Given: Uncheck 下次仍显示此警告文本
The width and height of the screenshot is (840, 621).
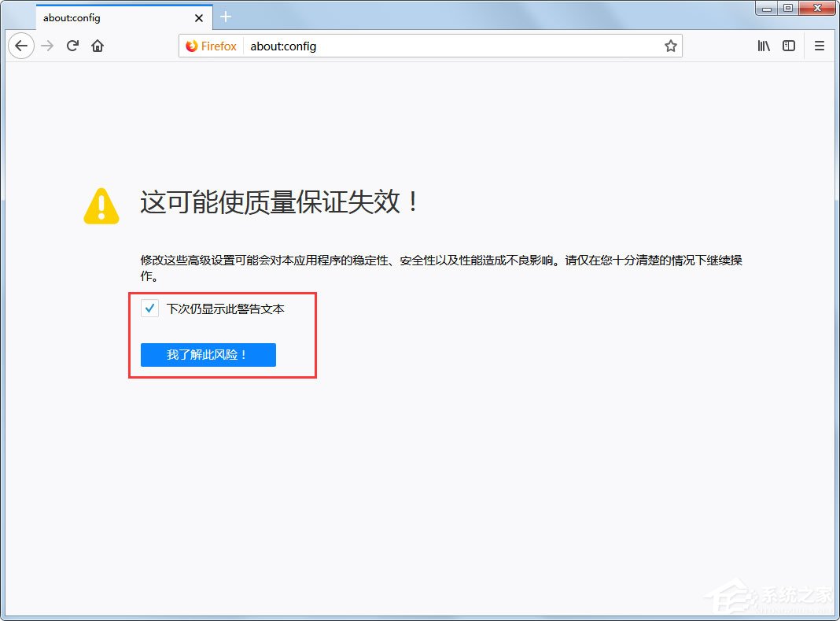Looking at the screenshot, I should pyautogui.click(x=149, y=309).
